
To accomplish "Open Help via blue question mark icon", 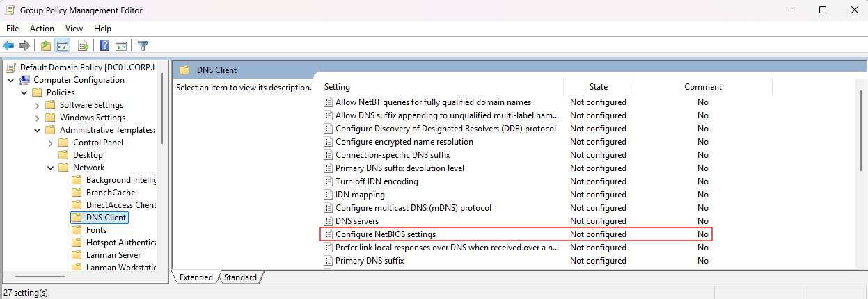I will [104, 46].
